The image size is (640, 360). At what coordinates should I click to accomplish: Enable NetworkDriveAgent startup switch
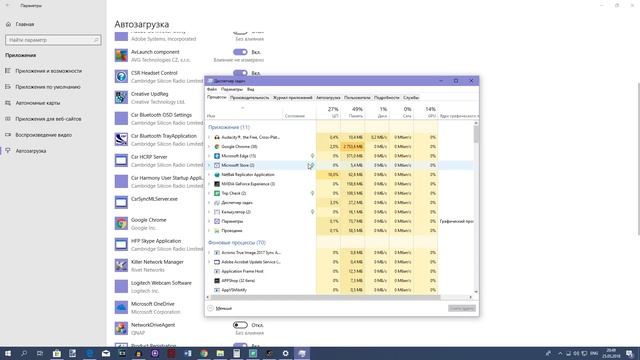[x=240, y=325]
